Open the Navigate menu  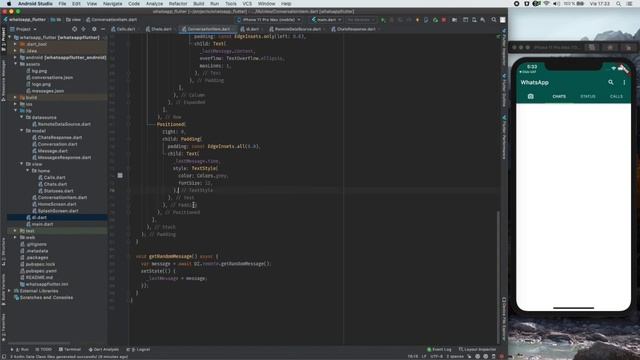(112, 4)
